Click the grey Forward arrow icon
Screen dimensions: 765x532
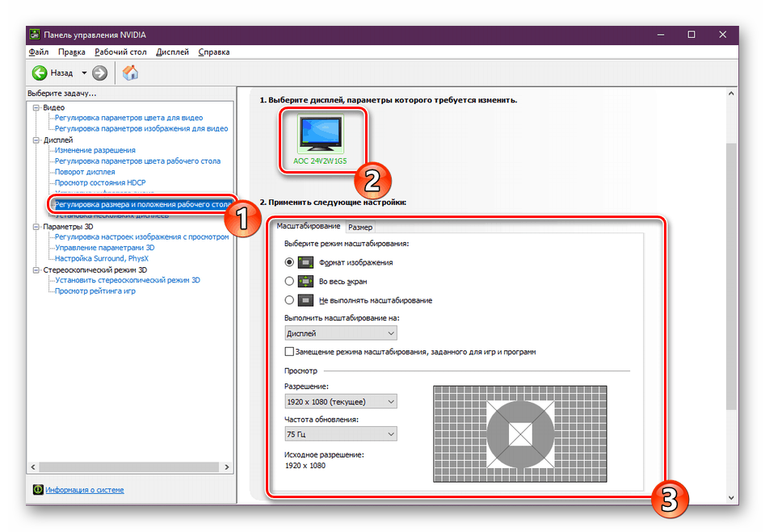point(99,73)
